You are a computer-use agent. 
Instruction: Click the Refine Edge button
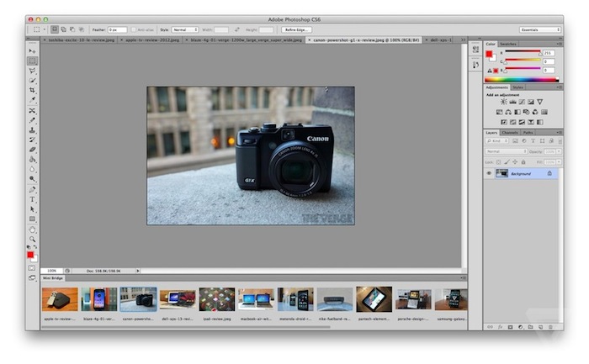tap(298, 29)
